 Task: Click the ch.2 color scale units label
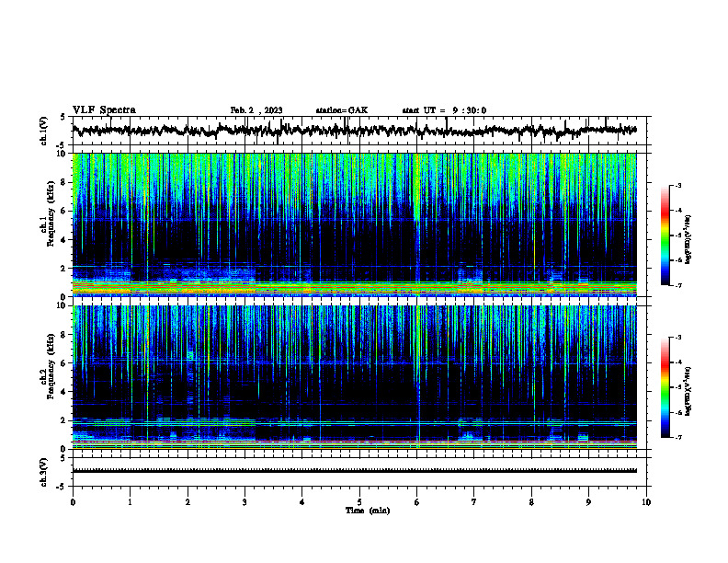click(688, 392)
